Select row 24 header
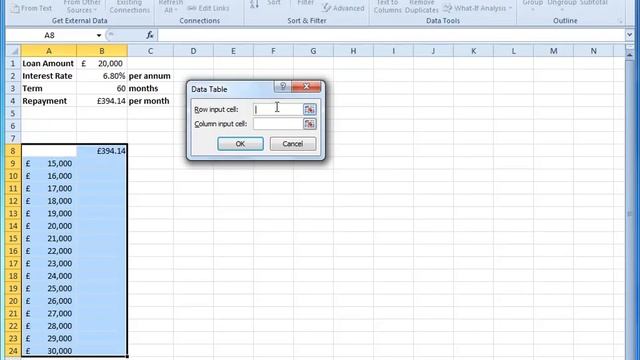 pos(13,351)
